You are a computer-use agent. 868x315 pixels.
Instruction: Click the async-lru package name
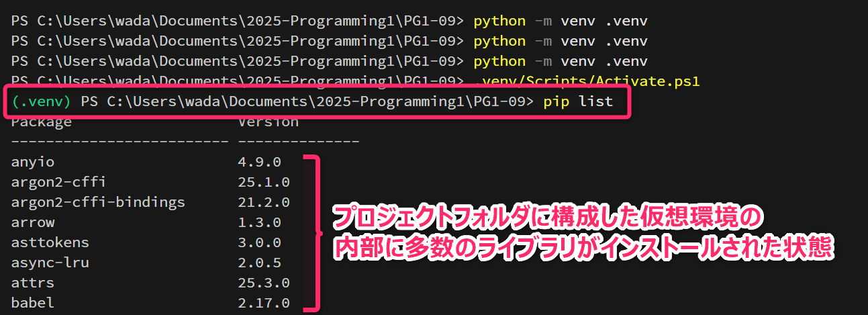(50, 263)
